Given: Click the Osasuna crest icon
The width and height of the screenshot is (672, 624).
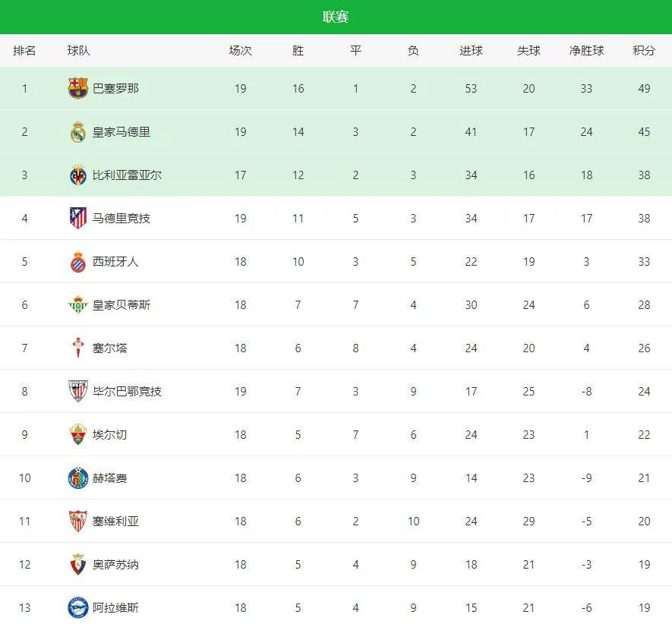Looking at the screenshot, I should coord(78,565).
